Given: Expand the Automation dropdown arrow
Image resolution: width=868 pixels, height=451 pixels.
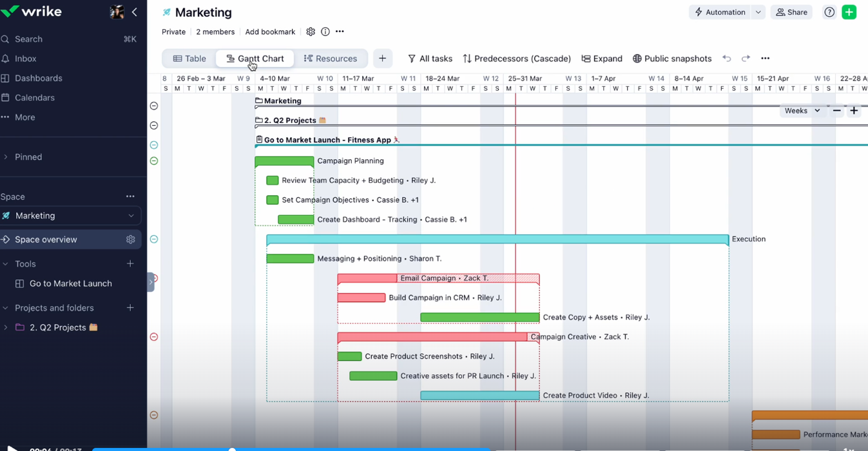Looking at the screenshot, I should tap(758, 12).
